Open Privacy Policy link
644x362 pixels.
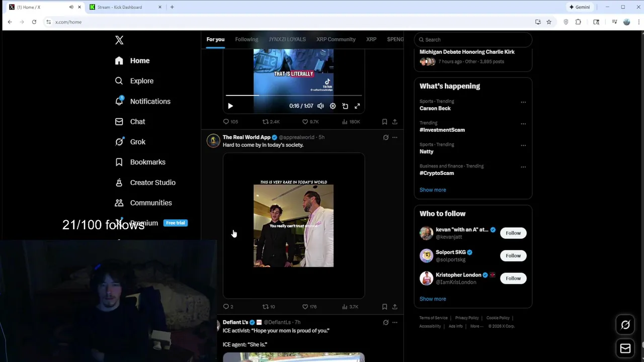tap(467, 318)
